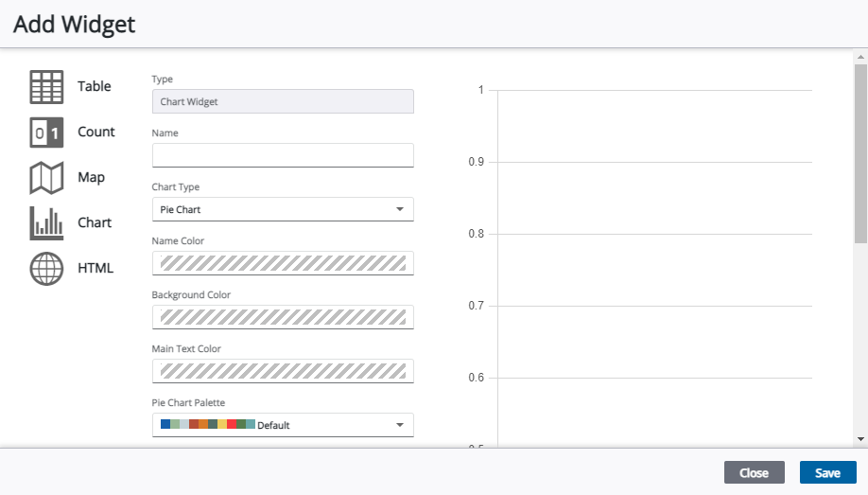
Task: Open the Main Text Color picker
Action: click(x=282, y=371)
